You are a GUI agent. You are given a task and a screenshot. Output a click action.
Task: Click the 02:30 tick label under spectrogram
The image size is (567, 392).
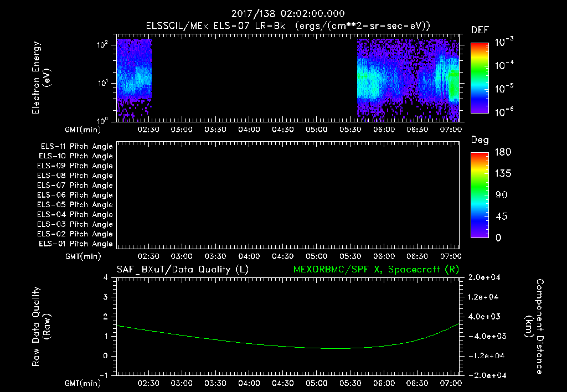point(148,130)
